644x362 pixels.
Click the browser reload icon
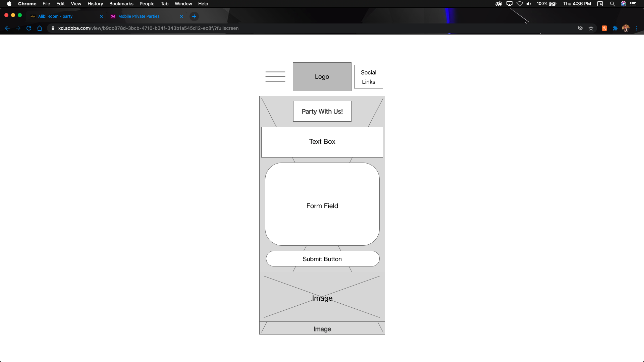pos(29,28)
